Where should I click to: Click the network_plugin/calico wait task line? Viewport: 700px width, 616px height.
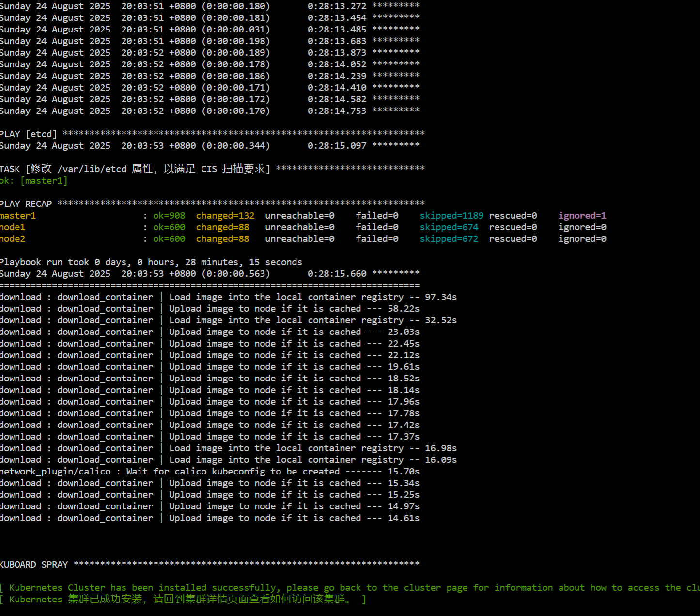209,472
